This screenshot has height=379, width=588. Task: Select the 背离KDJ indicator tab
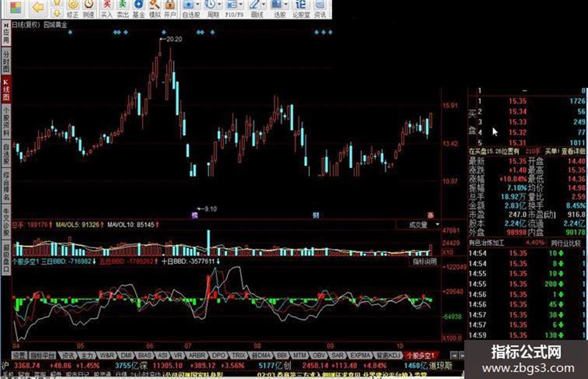[x=388, y=355]
